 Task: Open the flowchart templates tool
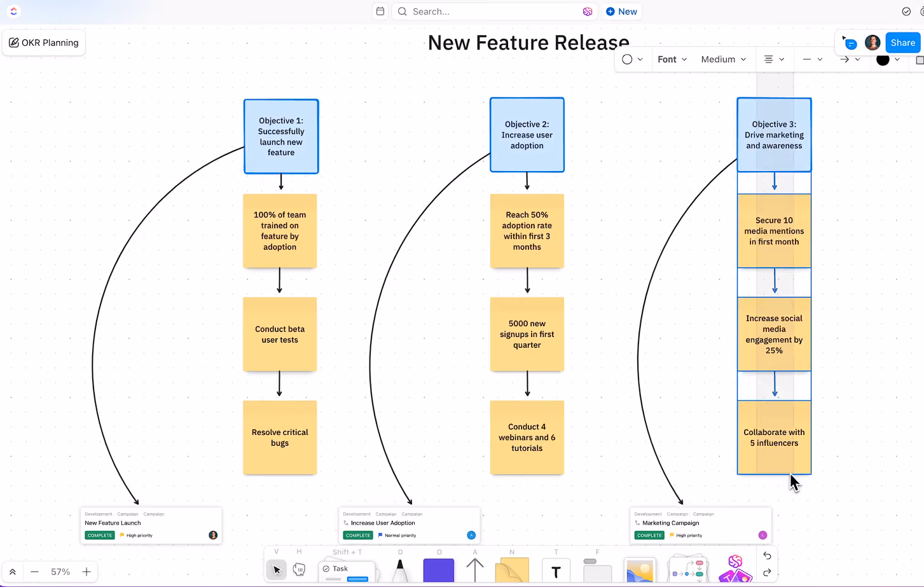click(688, 569)
